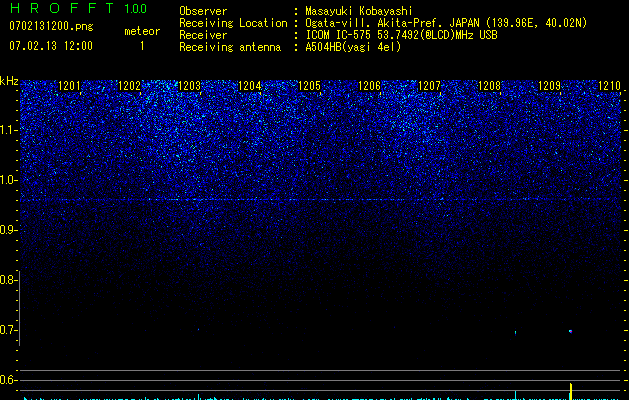Select observer name Masayuki Kobayashi
Screen dimensions: 629x400
[x=359, y=11]
